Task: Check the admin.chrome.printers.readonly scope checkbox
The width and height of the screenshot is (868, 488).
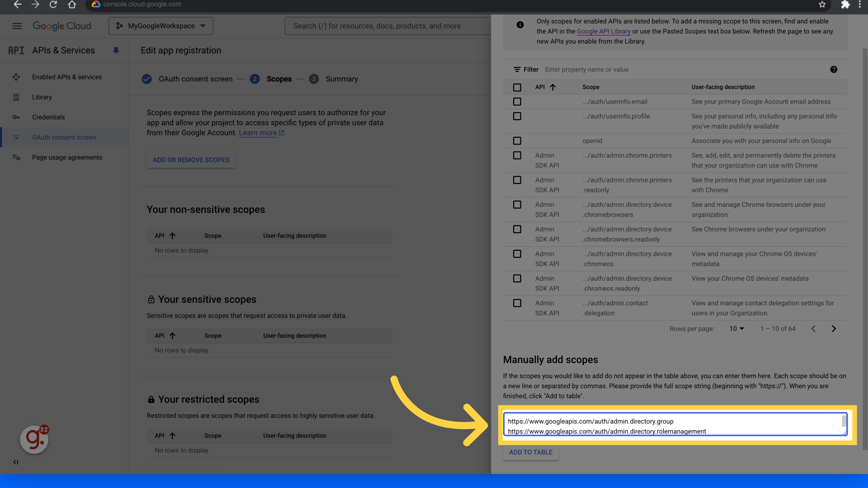Action: click(517, 180)
